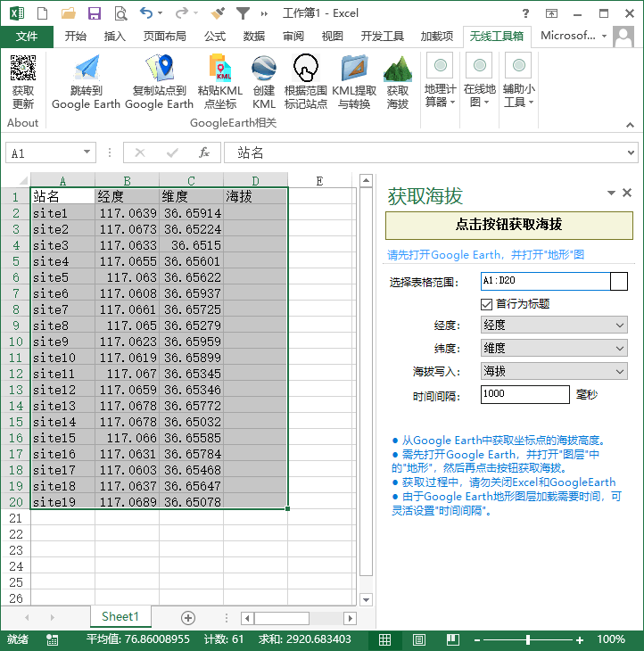
Task: Open the 插入 ribbon tab
Action: click(x=114, y=37)
